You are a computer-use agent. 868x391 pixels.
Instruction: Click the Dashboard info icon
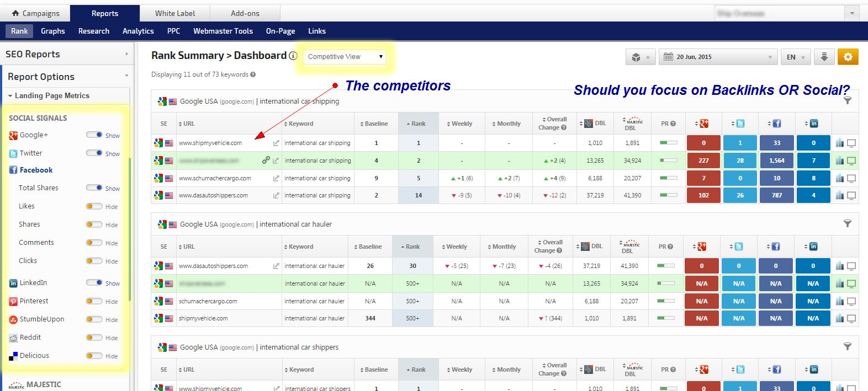click(x=293, y=56)
